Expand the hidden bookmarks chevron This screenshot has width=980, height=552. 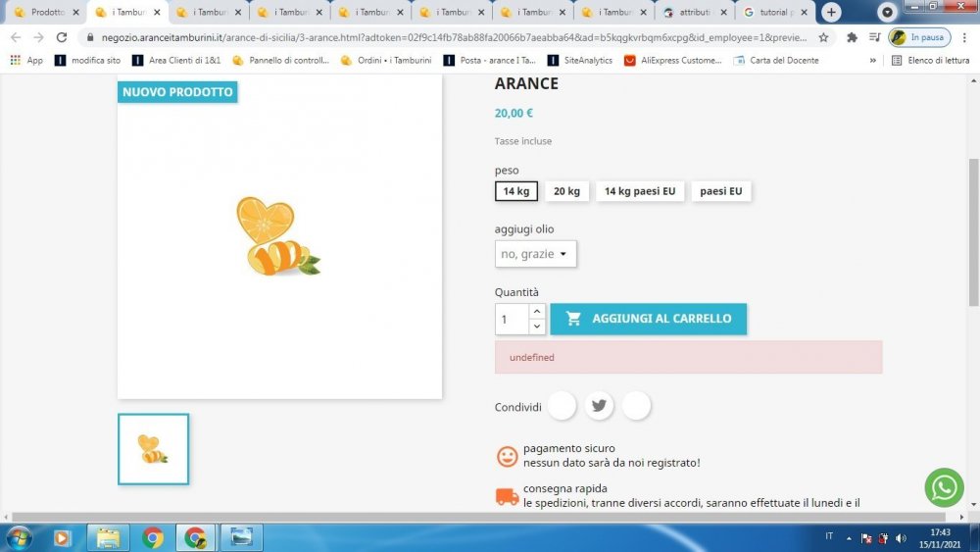coord(872,60)
